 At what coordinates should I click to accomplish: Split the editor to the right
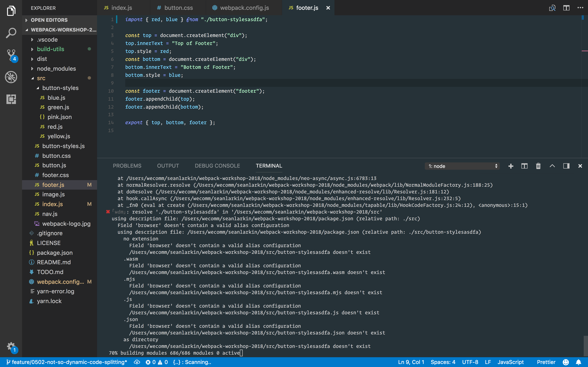click(566, 8)
